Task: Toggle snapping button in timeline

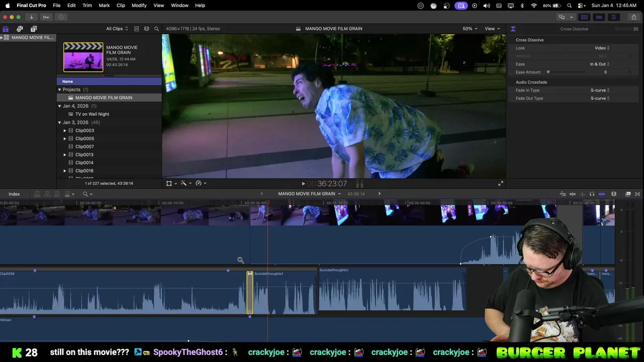Action: pyautogui.click(x=602, y=194)
